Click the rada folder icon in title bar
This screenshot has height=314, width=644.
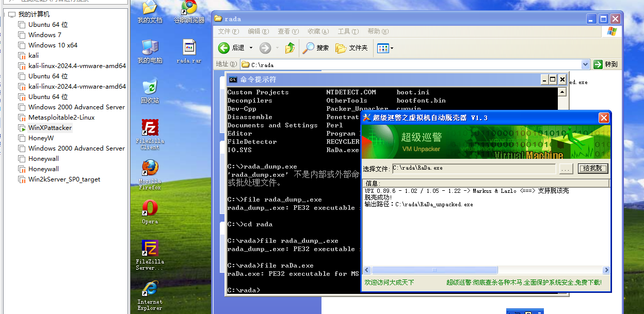coord(218,19)
